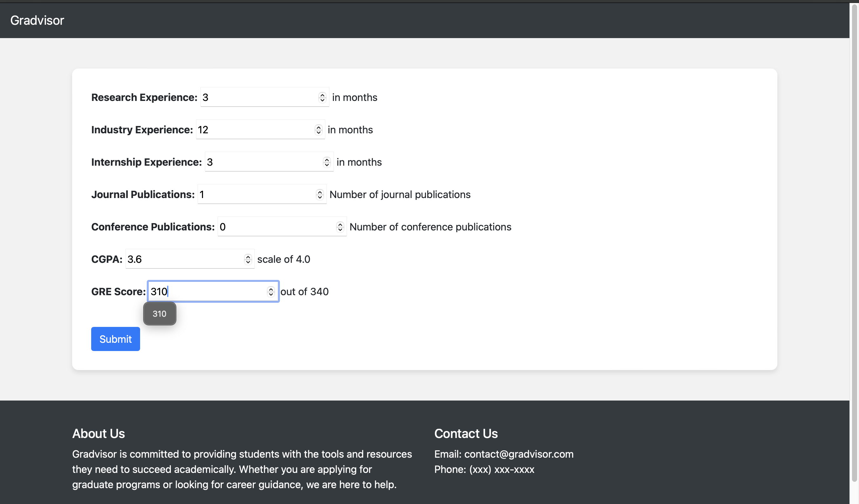
Task: Click the Internship Experience stepper arrows
Action: 327,162
